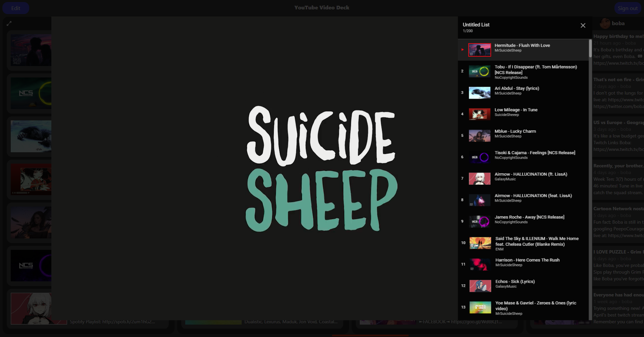Open I LOVE PUZZLE video entry
Viewport: 644px width, 337px height.
pos(618,266)
